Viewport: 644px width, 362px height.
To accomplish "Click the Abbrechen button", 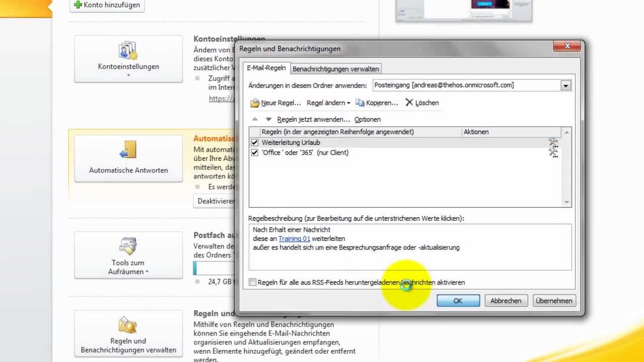I will (506, 301).
